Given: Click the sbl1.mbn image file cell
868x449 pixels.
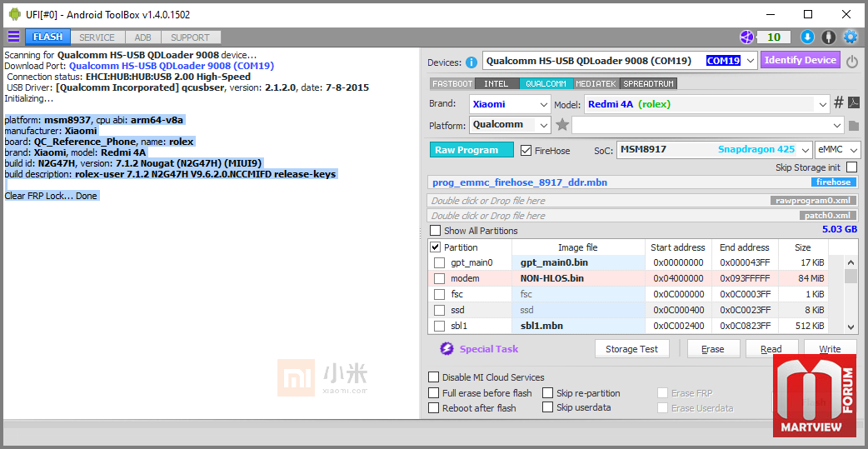Looking at the screenshot, I should (x=578, y=326).
